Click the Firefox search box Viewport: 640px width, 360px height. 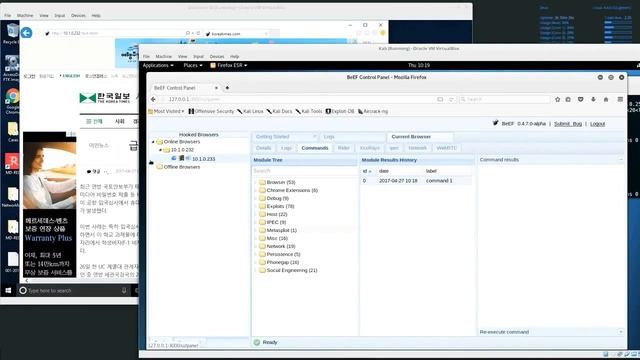coord(505,99)
